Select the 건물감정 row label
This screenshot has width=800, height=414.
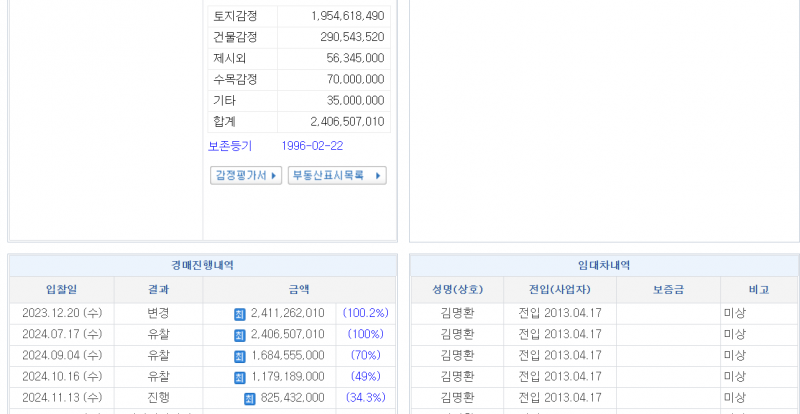pyautogui.click(x=235, y=37)
